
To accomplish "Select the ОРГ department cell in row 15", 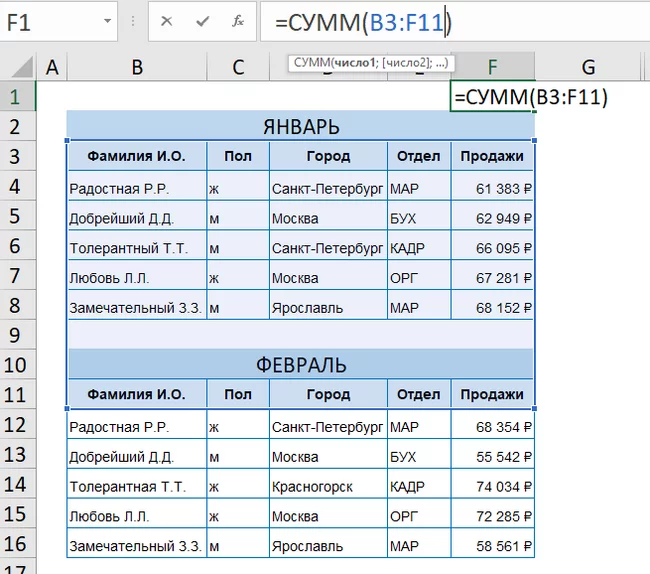I will click(x=419, y=514).
